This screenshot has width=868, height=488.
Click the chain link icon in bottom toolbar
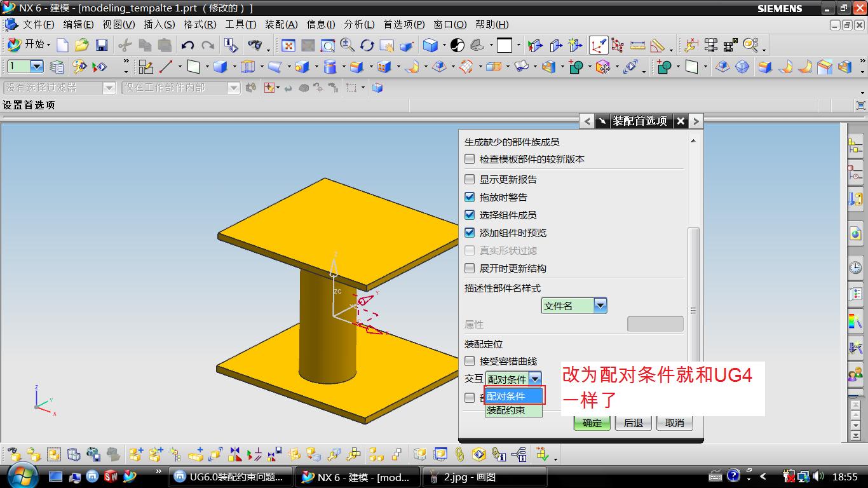459,454
